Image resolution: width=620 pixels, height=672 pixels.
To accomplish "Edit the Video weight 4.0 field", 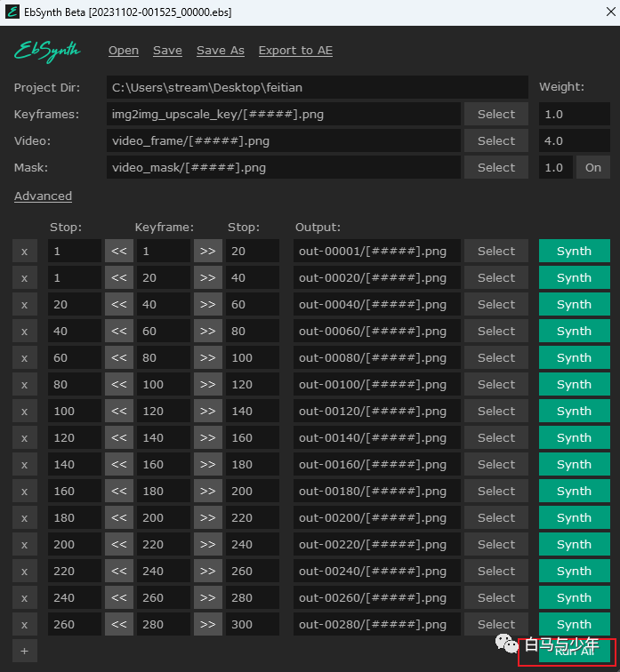I will click(x=574, y=141).
